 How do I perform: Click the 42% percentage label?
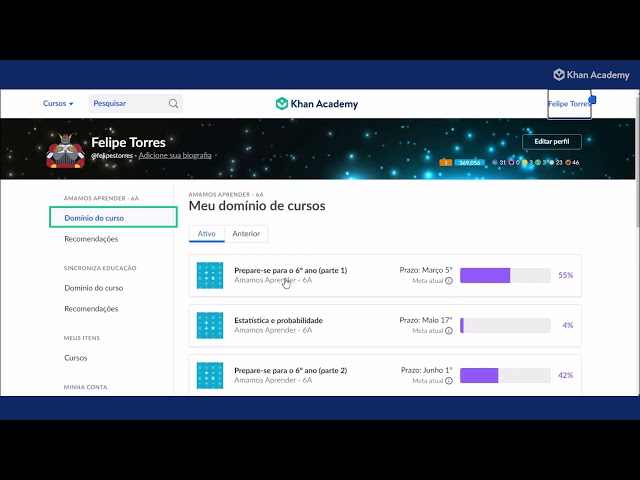[565, 375]
